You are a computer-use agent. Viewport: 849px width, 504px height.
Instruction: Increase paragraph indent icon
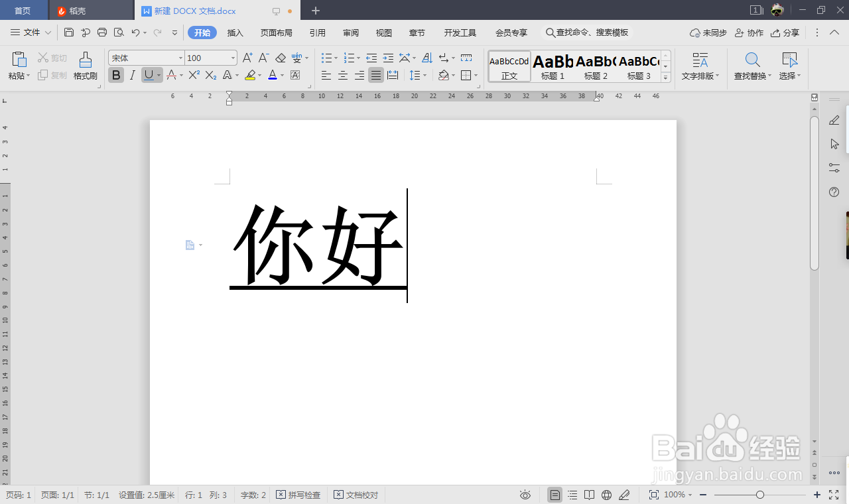(x=388, y=58)
